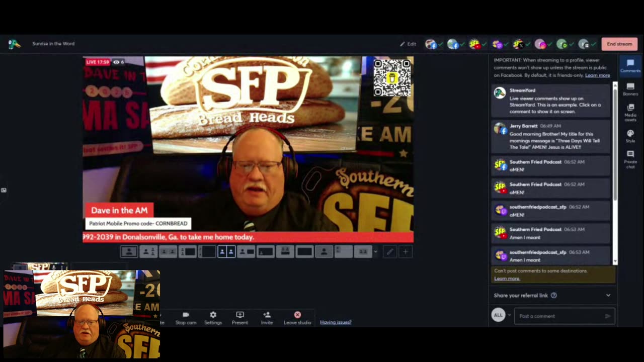Click the first Facebook destination avatar
The image size is (644, 362).
coord(431,44)
